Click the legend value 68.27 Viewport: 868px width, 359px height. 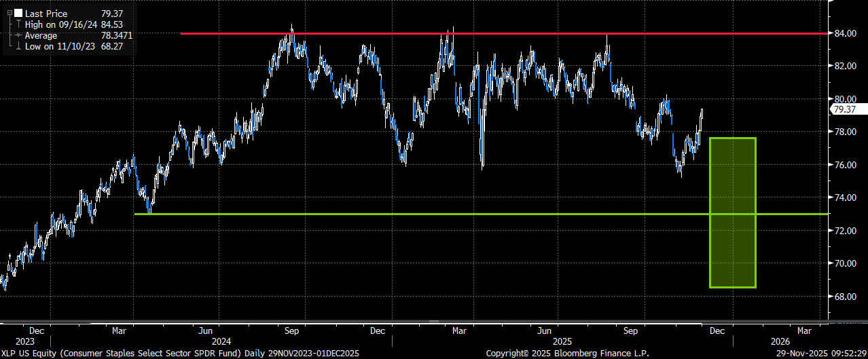112,45
